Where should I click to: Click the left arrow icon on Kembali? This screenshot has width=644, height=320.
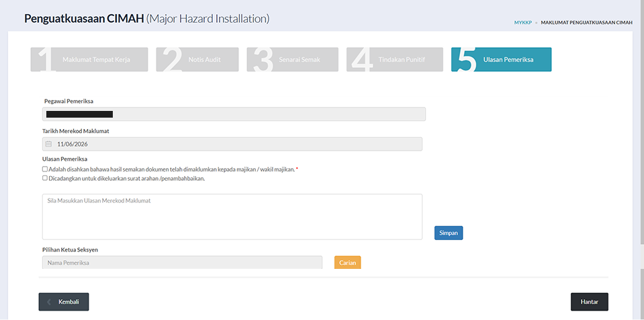tap(49, 302)
